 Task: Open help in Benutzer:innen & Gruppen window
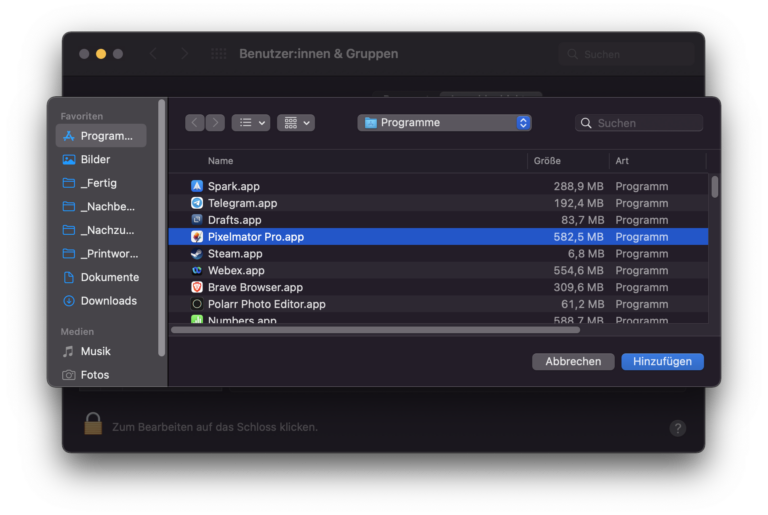(678, 428)
